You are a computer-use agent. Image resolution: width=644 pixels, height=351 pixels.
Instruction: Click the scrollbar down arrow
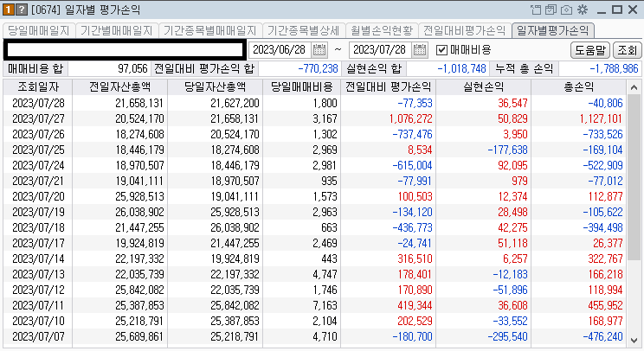pos(634,341)
